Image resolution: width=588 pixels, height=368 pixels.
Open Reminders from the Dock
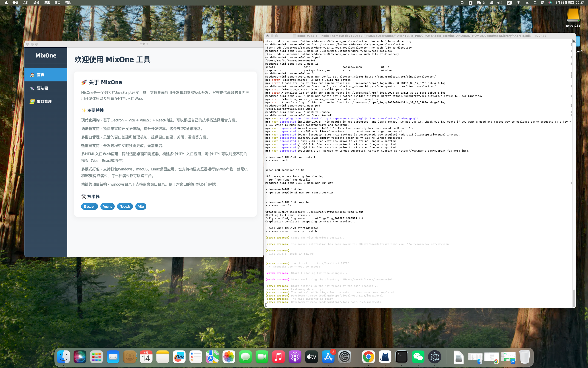(196, 357)
